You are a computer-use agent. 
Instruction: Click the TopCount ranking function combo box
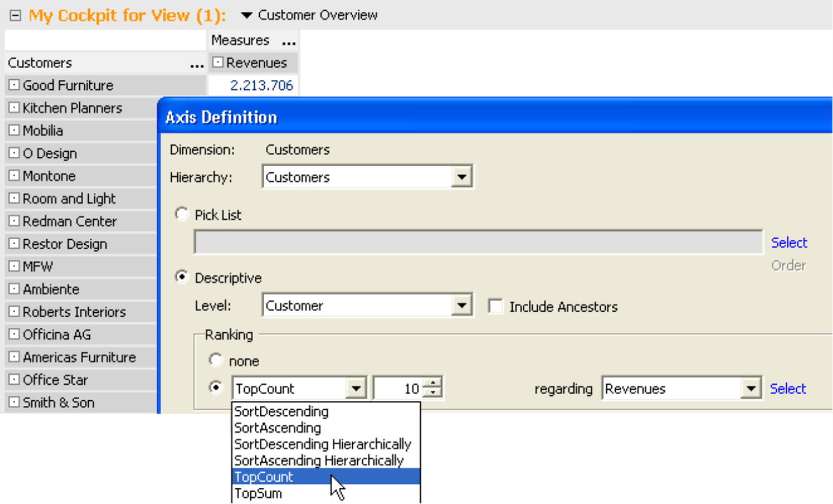click(x=299, y=389)
